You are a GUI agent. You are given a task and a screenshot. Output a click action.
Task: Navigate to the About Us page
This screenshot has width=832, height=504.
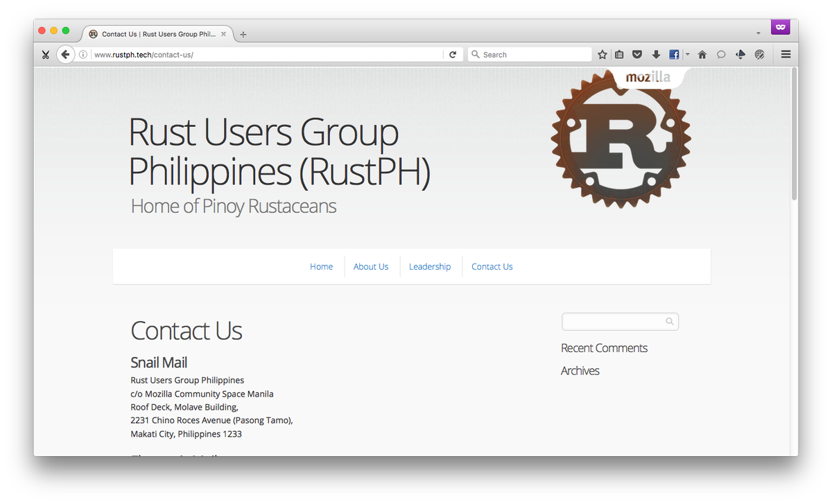coord(371,266)
